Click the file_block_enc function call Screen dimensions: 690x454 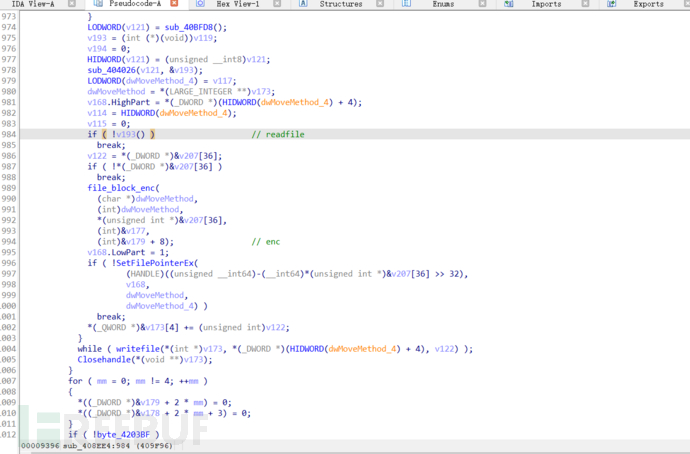(x=121, y=188)
